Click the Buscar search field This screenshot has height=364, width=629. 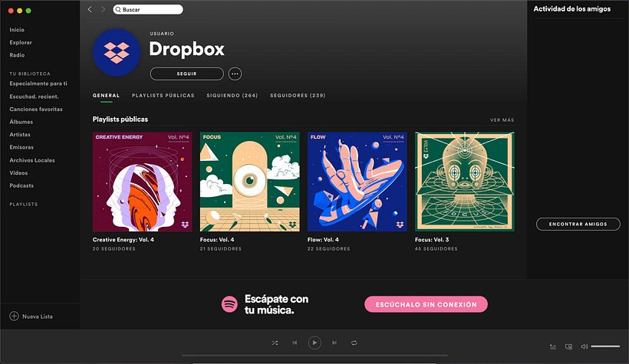147,9
